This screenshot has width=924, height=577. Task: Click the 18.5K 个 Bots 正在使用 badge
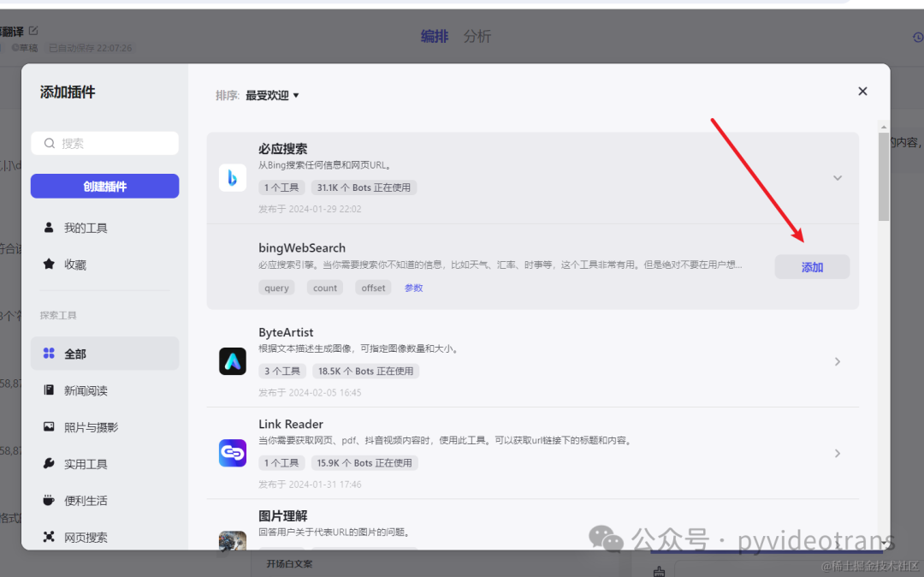coord(366,371)
